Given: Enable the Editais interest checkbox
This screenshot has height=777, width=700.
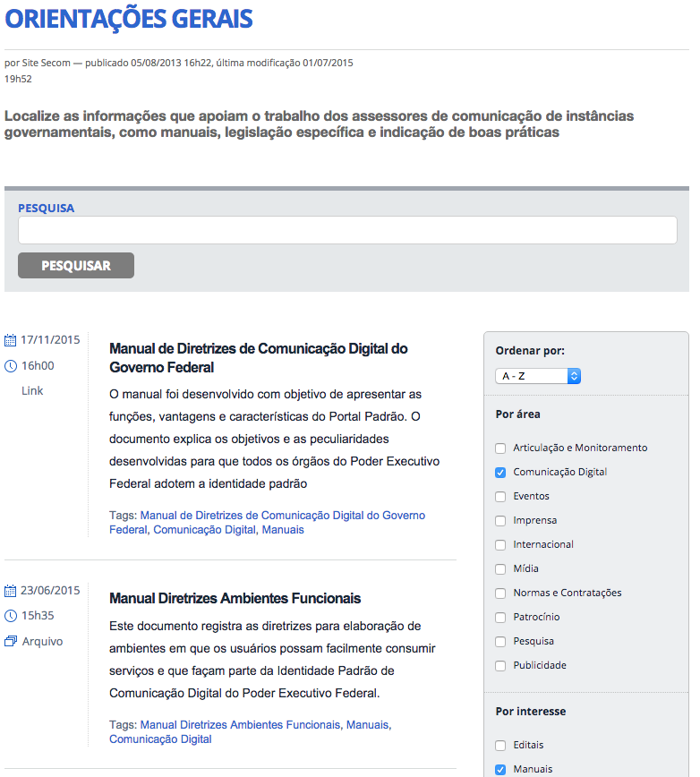Looking at the screenshot, I should pos(500,746).
